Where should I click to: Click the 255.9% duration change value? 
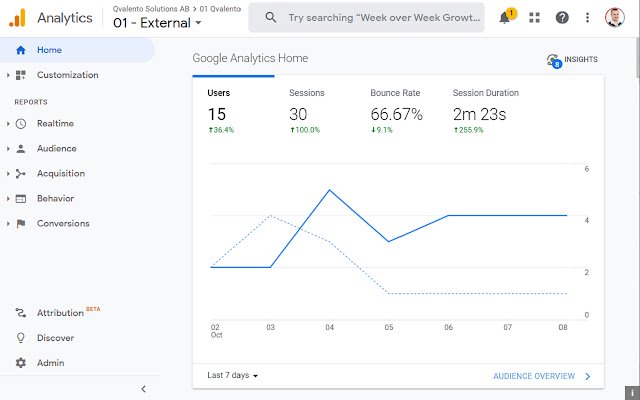468,130
